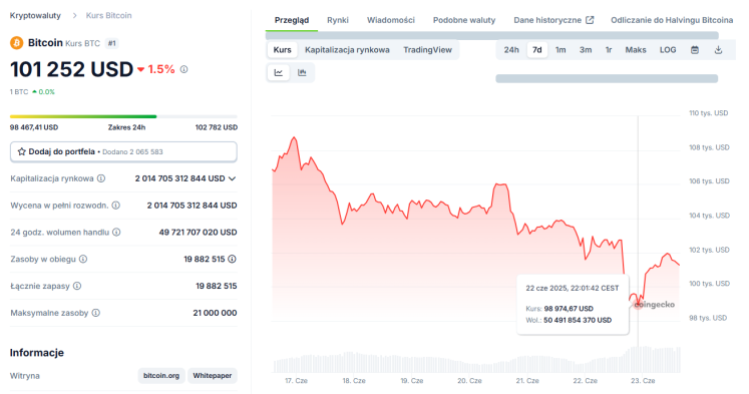Set chart range to 3m

[586, 50]
